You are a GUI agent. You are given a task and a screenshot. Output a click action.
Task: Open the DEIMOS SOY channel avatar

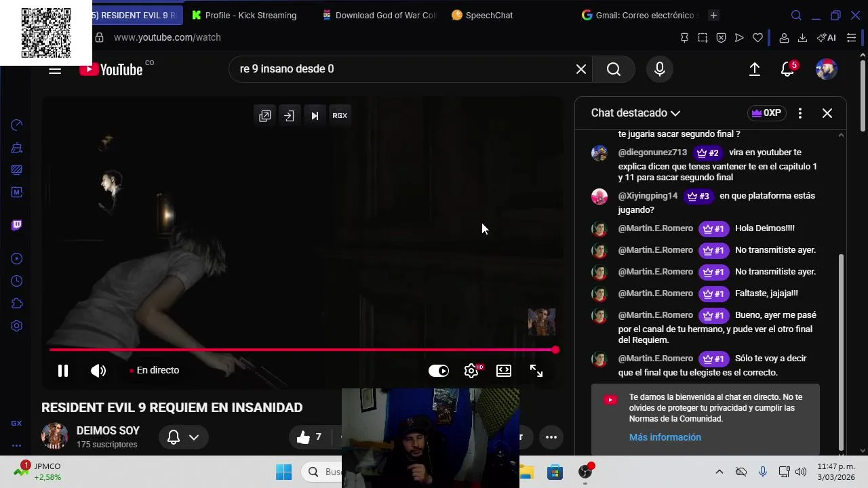[x=54, y=436]
